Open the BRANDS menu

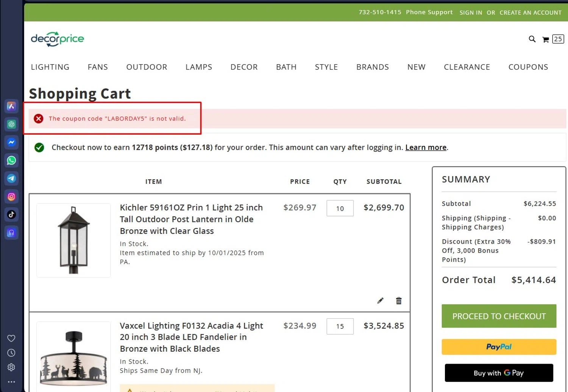373,67
